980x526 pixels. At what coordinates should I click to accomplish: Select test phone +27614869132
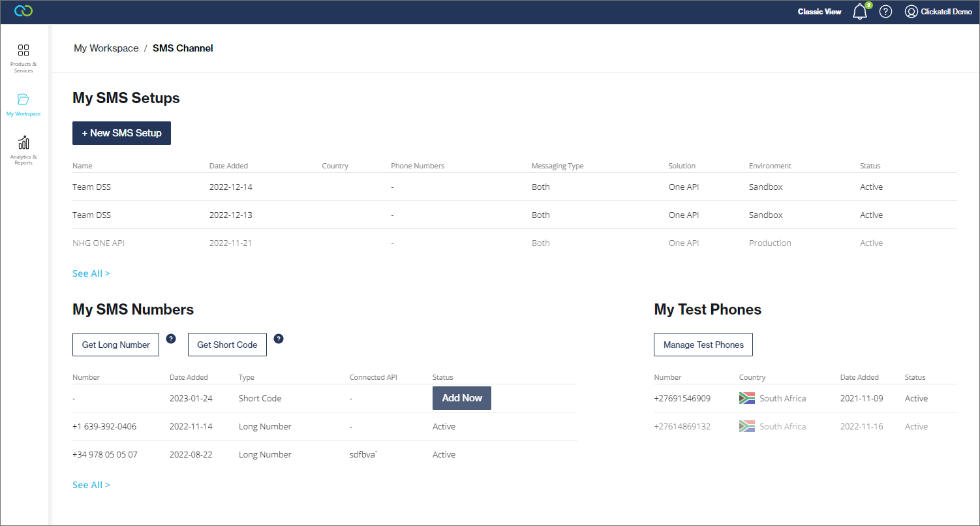682,426
